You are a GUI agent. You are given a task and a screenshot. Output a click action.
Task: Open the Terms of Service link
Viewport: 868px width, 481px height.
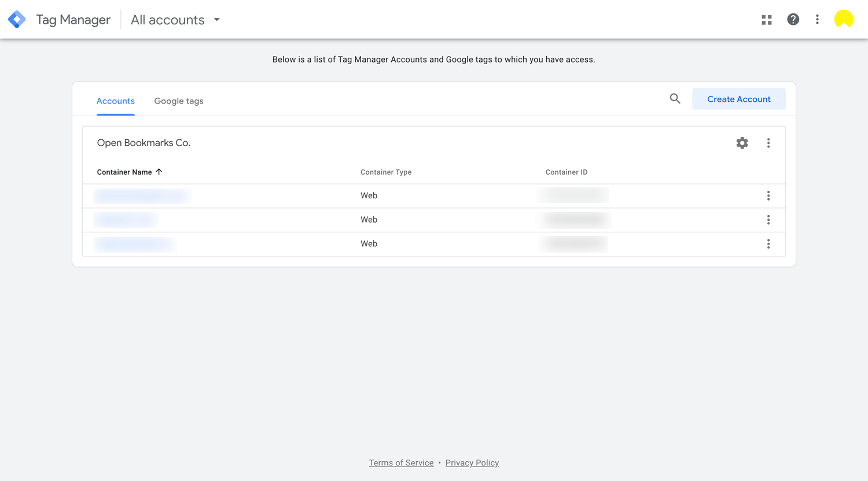[x=401, y=462]
